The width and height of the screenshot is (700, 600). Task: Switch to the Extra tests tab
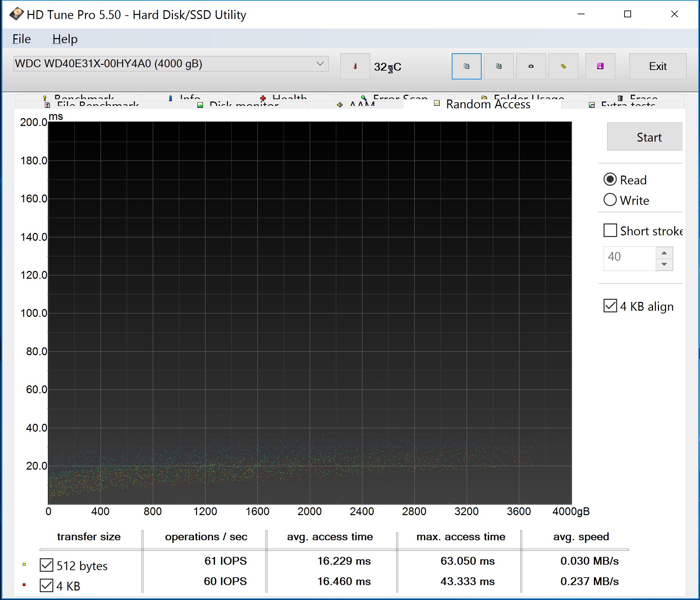click(x=622, y=105)
